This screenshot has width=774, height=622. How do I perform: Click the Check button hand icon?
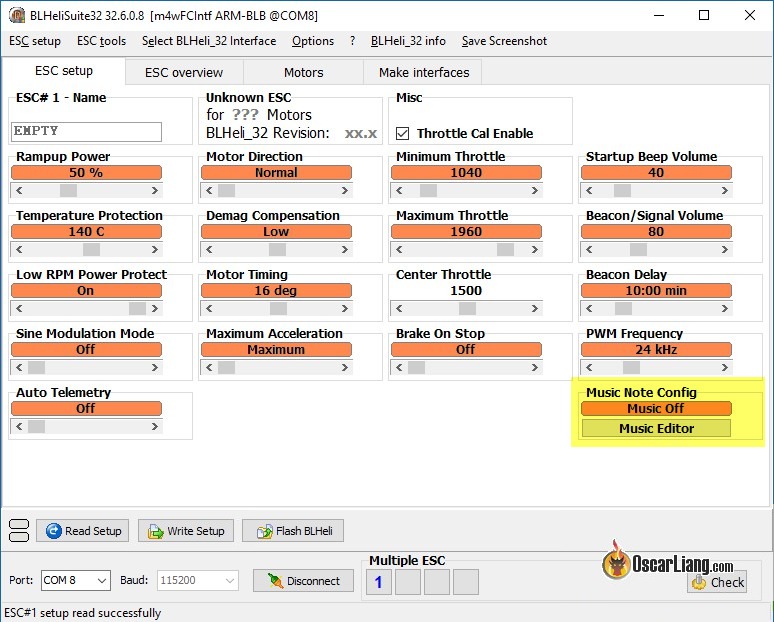pyautogui.click(x=698, y=582)
